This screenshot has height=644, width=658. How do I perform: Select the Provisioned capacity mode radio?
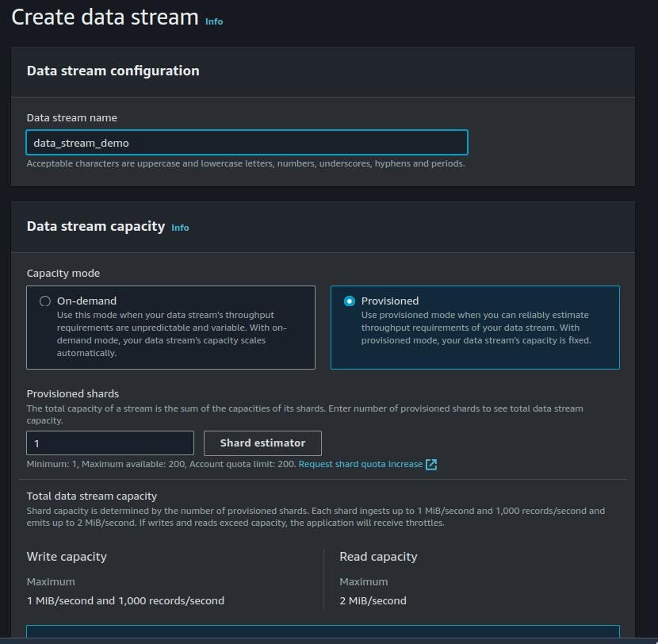349,301
